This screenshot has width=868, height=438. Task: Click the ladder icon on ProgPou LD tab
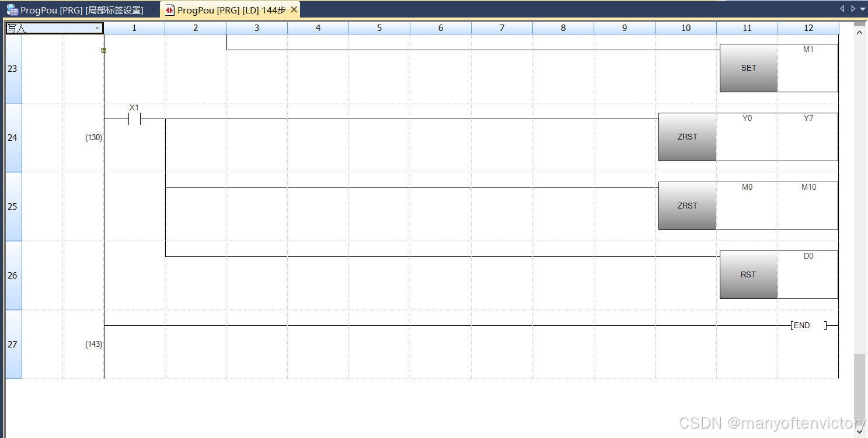(170, 11)
